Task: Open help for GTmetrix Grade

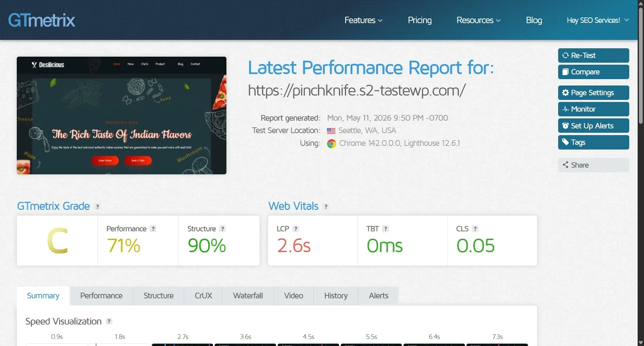Action: point(98,207)
